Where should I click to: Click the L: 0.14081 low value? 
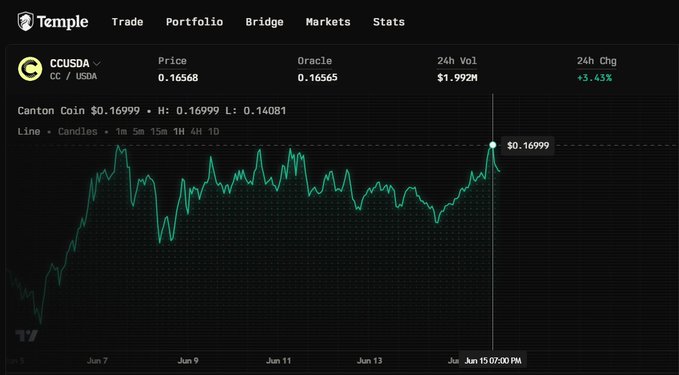255,110
